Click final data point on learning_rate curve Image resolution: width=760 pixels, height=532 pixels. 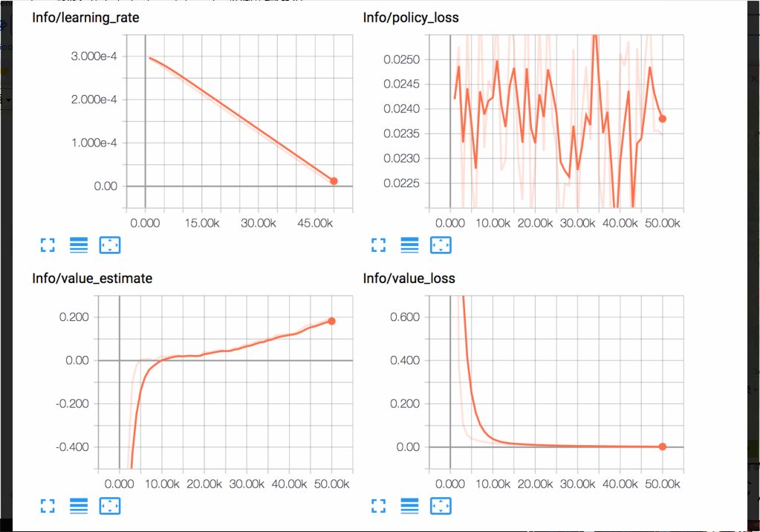point(334,181)
